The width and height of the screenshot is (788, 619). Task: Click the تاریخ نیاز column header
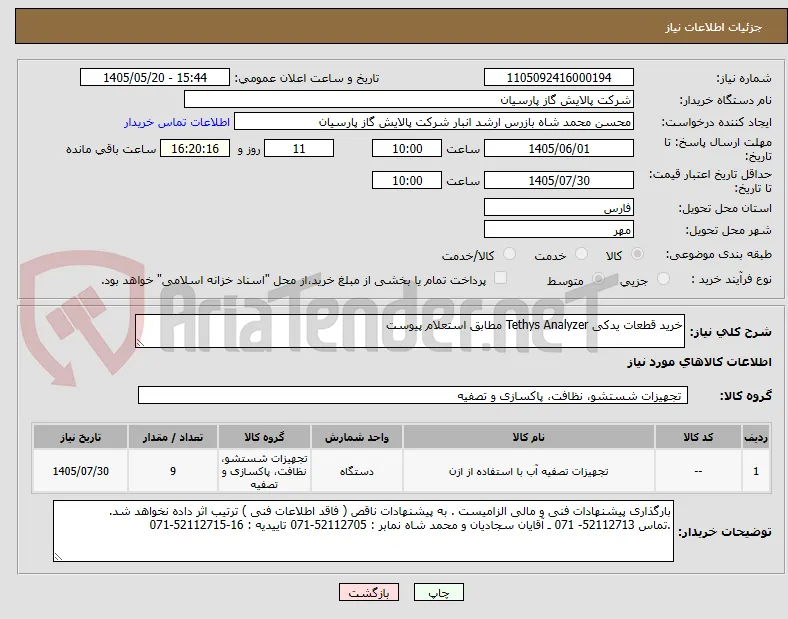click(x=80, y=437)
